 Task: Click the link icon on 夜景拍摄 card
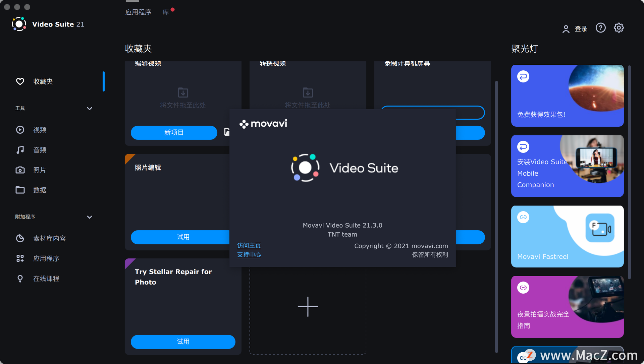point(523,288)
